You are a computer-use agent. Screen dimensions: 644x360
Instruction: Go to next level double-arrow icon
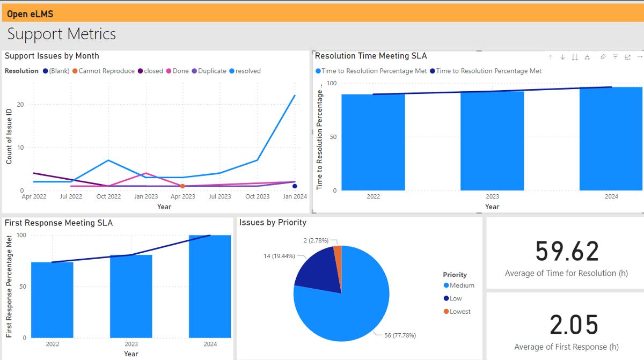tap(575, 57)
